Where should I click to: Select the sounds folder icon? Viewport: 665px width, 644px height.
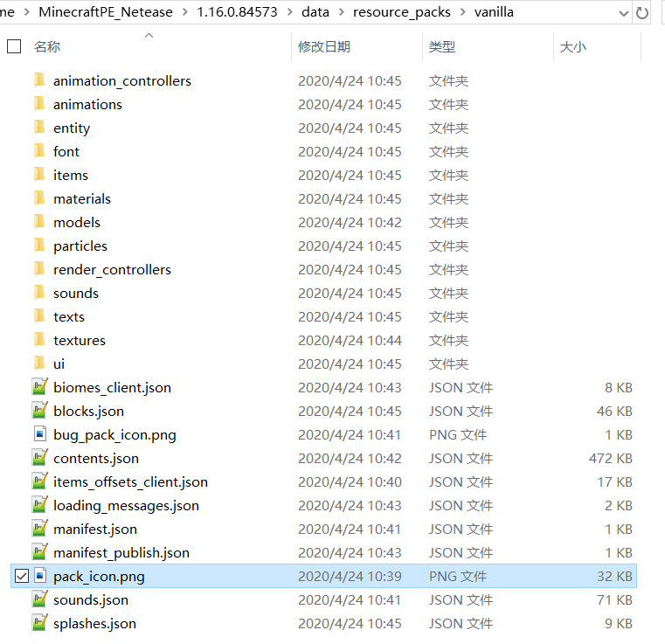click(x=39, y=293)
